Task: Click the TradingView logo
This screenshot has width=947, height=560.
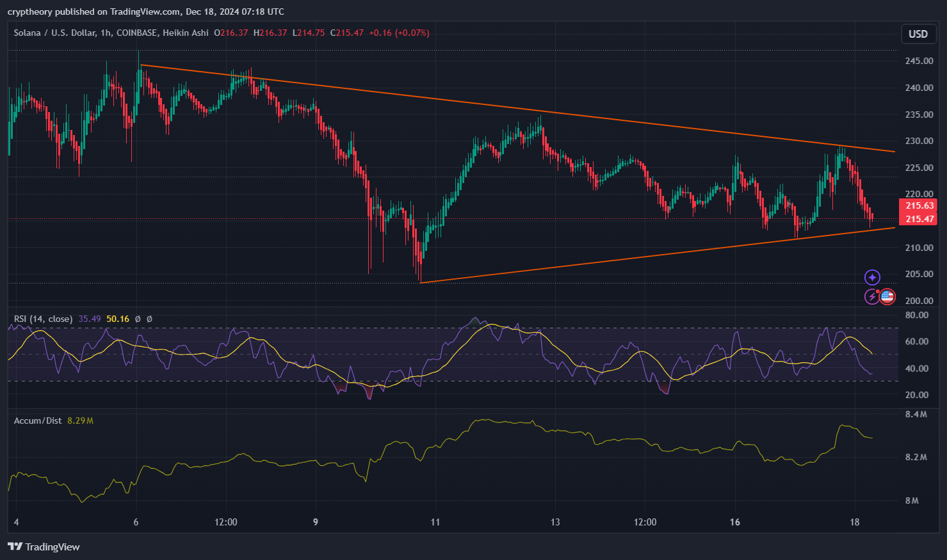Action: tap(44, 547)
